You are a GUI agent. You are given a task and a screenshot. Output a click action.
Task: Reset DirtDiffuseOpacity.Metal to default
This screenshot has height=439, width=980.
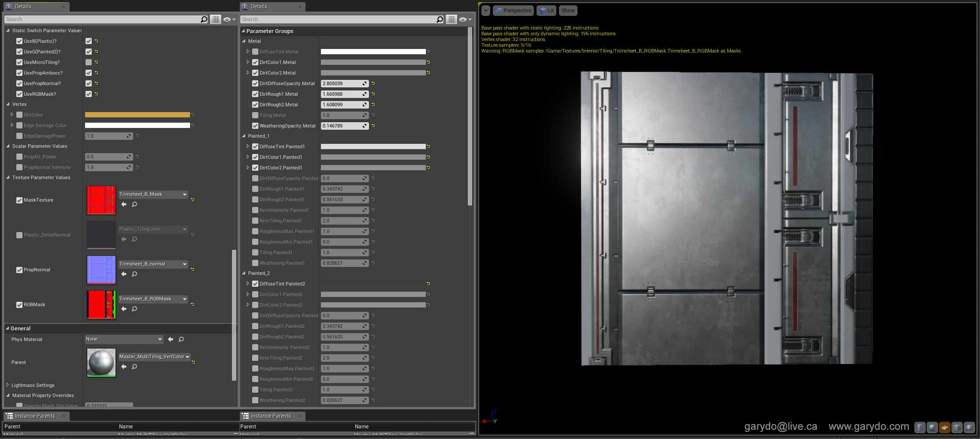373,83
